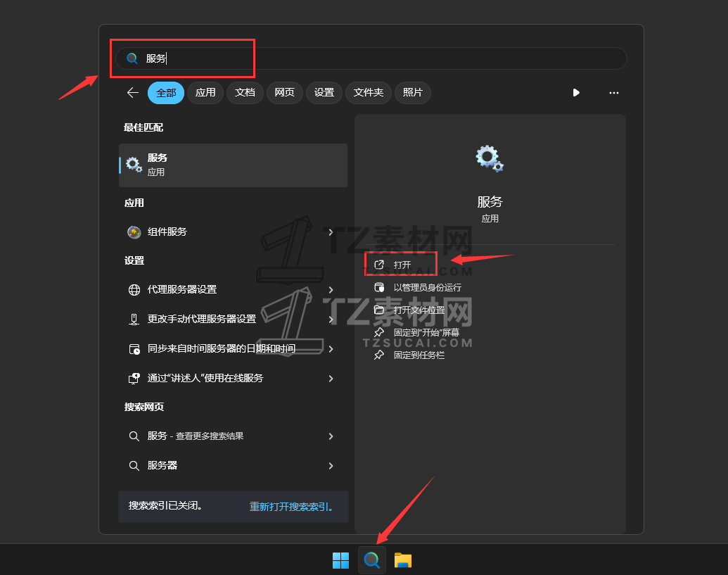Click the magnifier icon inside the search box
The width and height of the screenshot is (728, 575).
[132, 58]
